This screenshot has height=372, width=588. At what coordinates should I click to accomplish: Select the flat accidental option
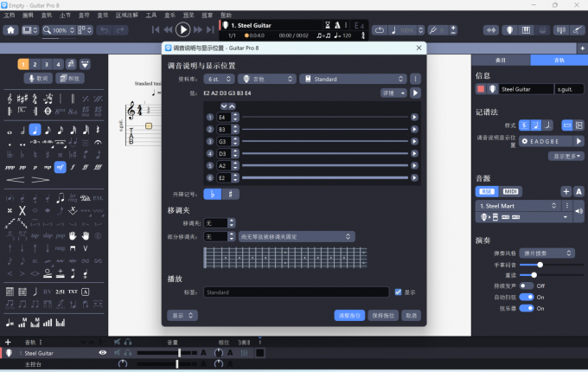click(x=212, y=195)
